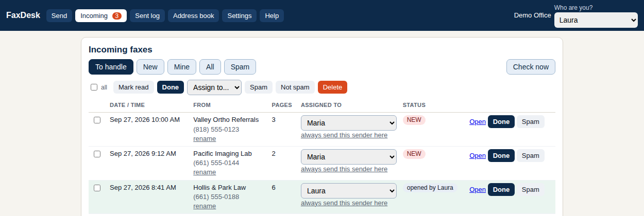Screen dimensions: 644x216
Task: Click always send here under Valley Ortho
Action: click(x=344, y=135)
